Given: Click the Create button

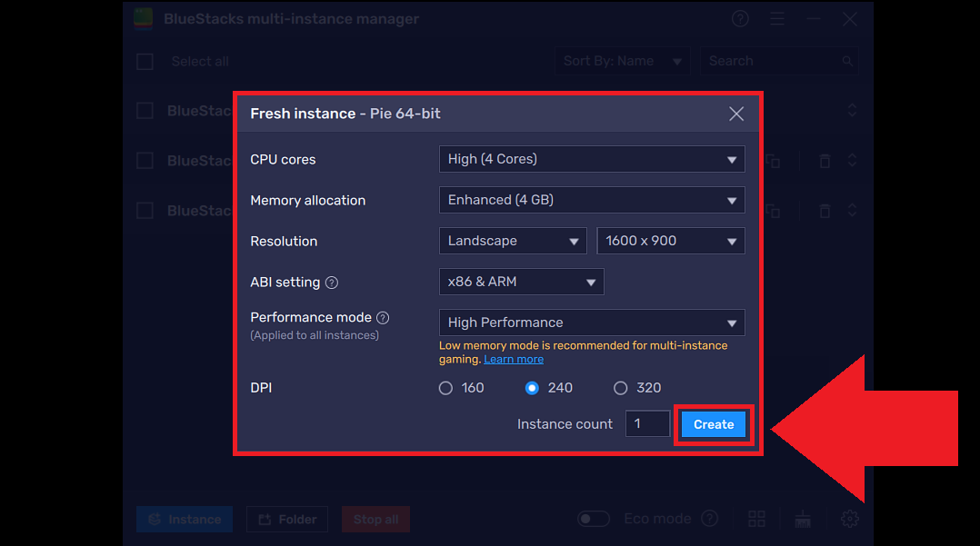Looking at the screenshot, I should point(713,423).
